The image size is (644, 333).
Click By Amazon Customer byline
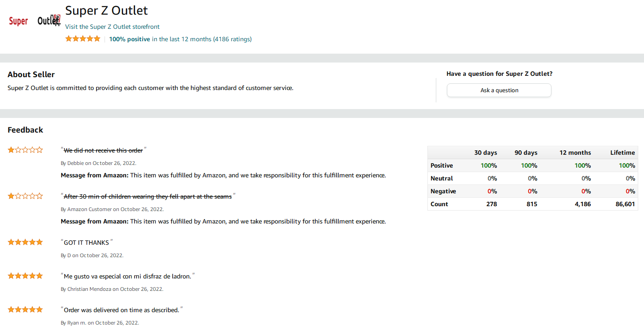[112, 209]
